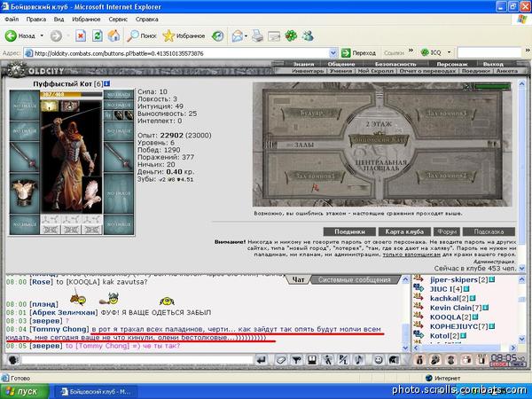The image size is (532, 399).
Task: Click the send message arrow icon in chat
Action: point(261,360)
